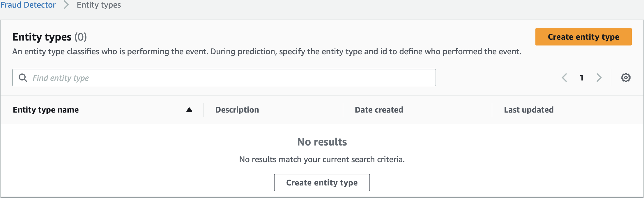644x198 pixels.
Task: Focus the Find entity type search field
Action: click(x=230, y=78)
